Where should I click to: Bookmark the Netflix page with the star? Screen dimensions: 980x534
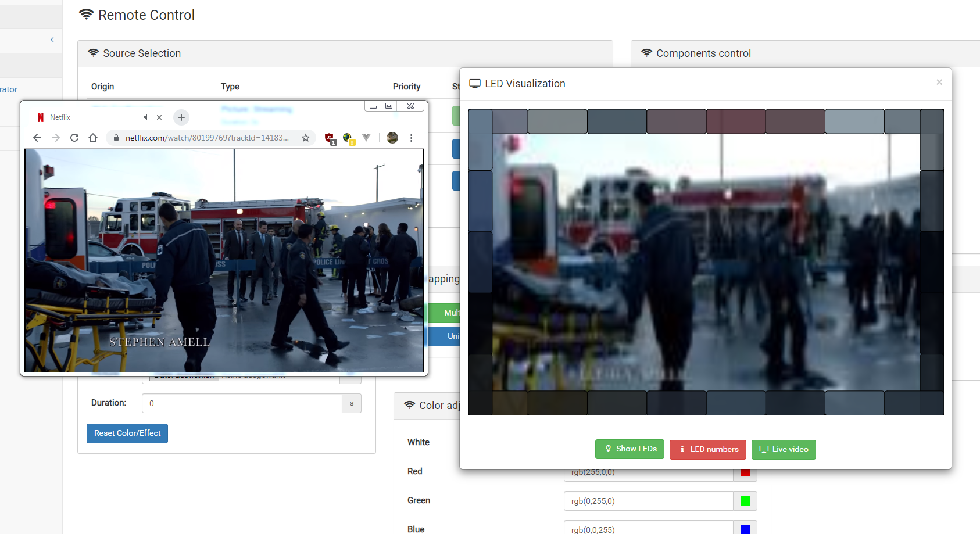(306, 138)
